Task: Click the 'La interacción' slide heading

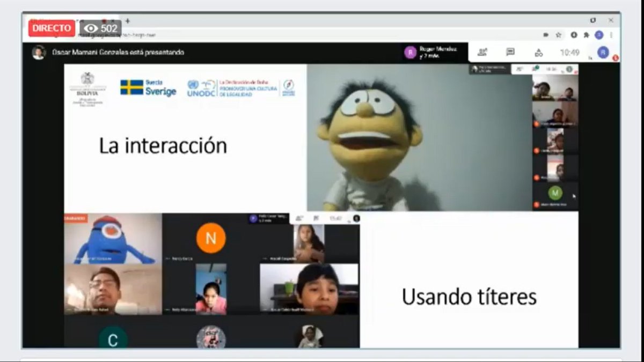Action: click(163, 145)
